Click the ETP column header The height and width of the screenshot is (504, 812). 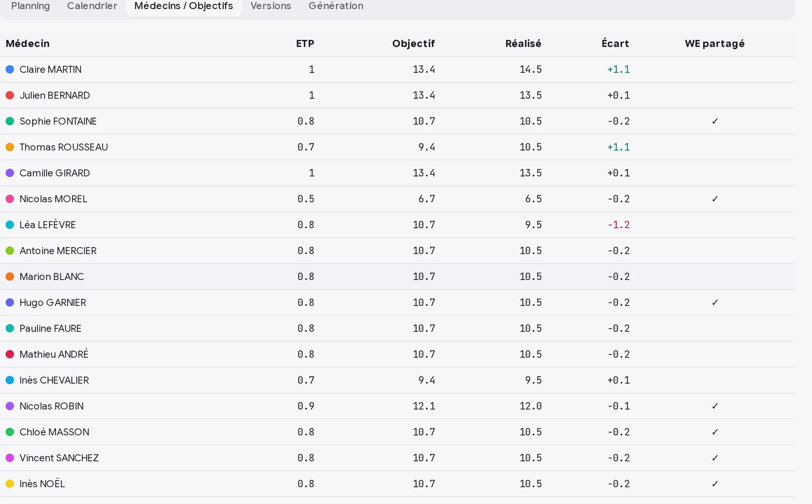[305, 43]
